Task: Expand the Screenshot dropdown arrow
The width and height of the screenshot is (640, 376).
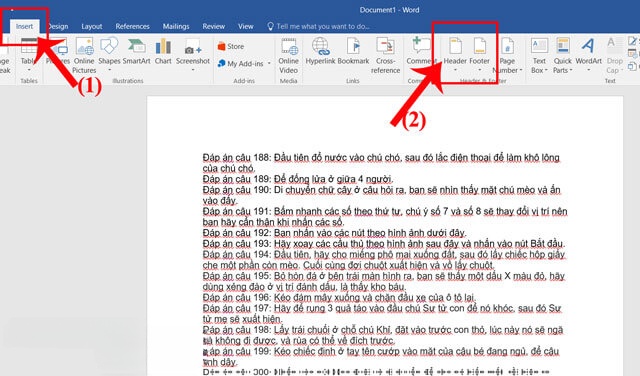Action: point(193,70)
